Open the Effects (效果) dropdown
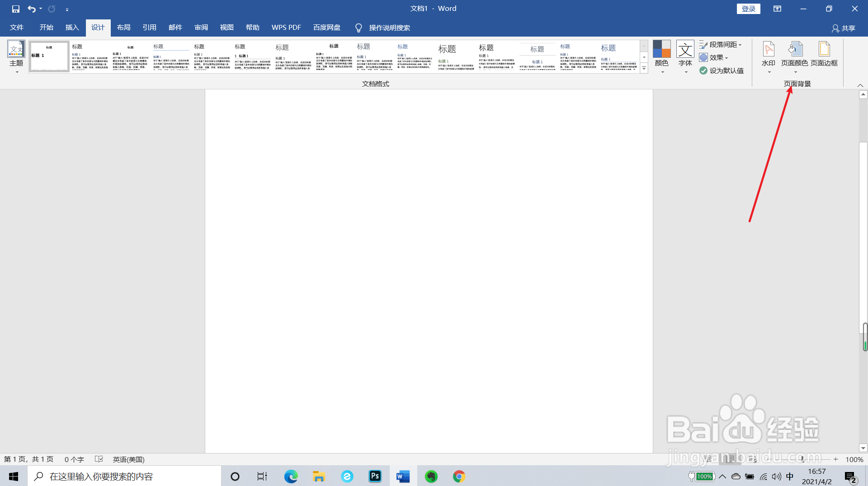This screenshot has width=868, height=486. (714, 57)
